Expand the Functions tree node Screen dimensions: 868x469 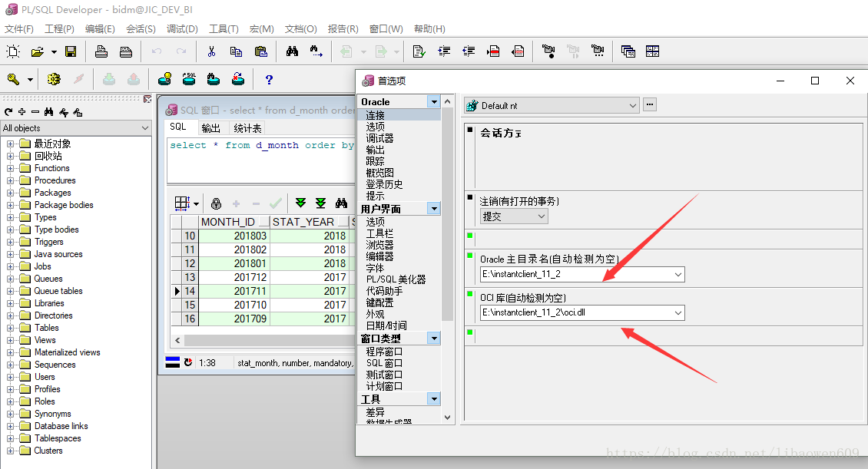point(10,168)
